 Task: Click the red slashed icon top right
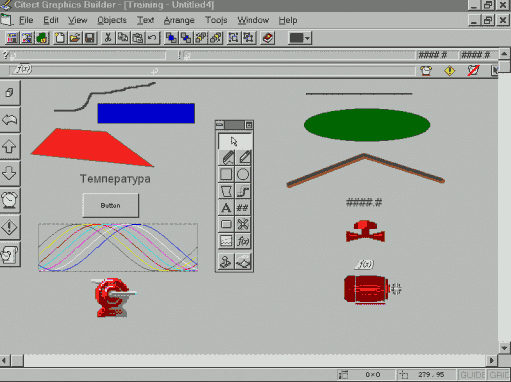tap(473, 71)
